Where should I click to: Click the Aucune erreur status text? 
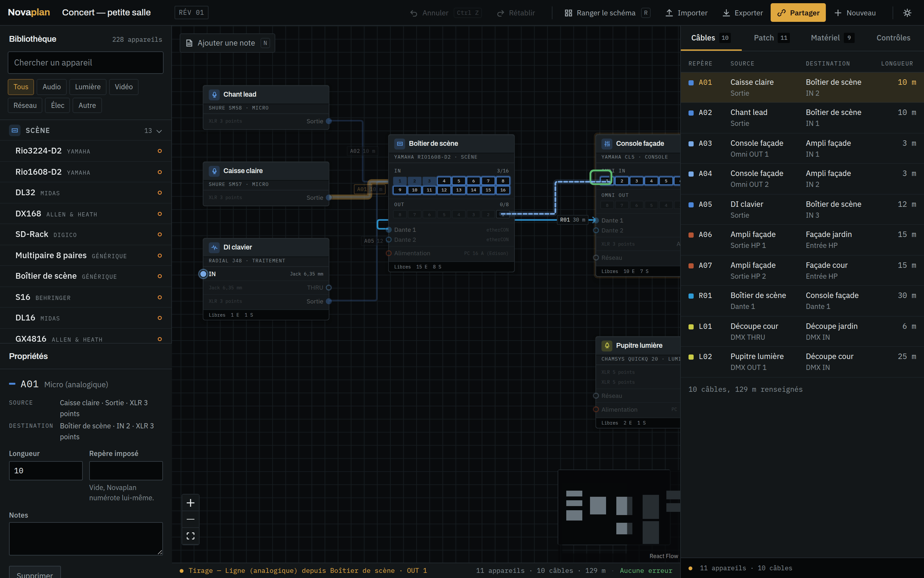[x=646, y=571]
